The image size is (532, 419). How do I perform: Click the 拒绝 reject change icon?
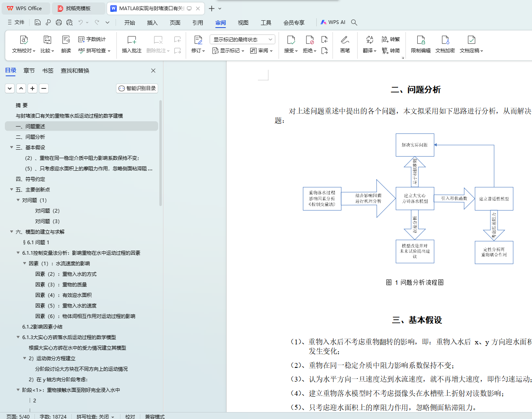(310, 40)
